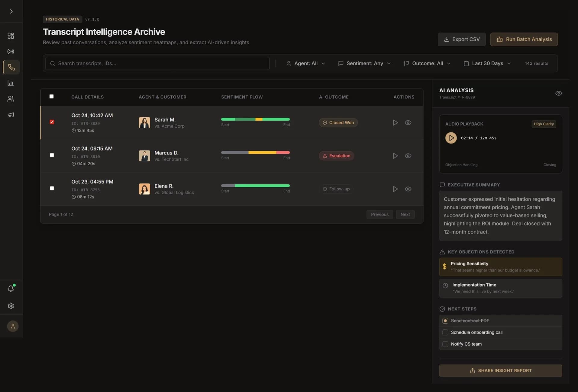View the Elena R. transcript via eye icon
Viewport: 578px width, 392px height.
408,189
